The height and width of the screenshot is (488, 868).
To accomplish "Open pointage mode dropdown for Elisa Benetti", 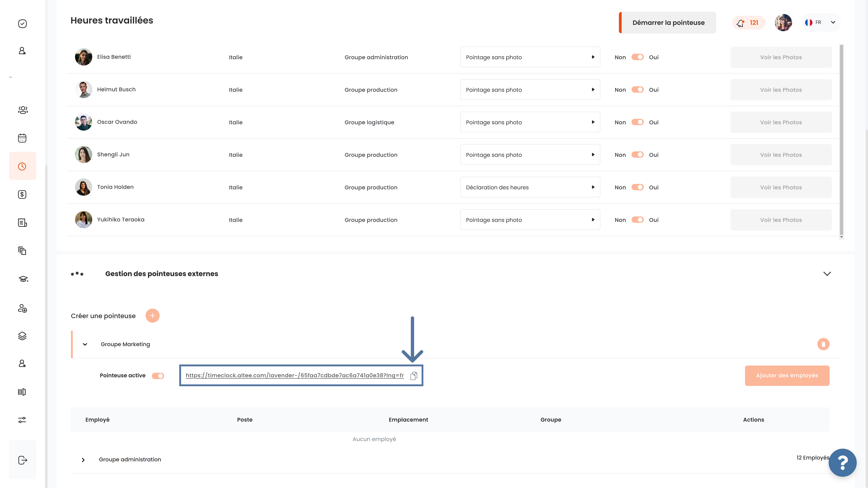I will click(530, 57).
